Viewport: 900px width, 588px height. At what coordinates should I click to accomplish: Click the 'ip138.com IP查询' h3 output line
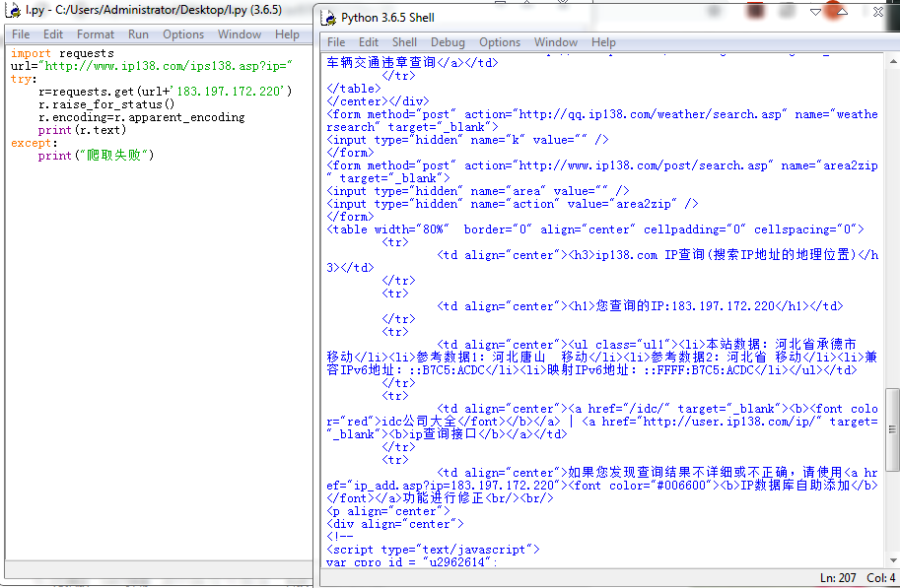click(x=658, y=255)
